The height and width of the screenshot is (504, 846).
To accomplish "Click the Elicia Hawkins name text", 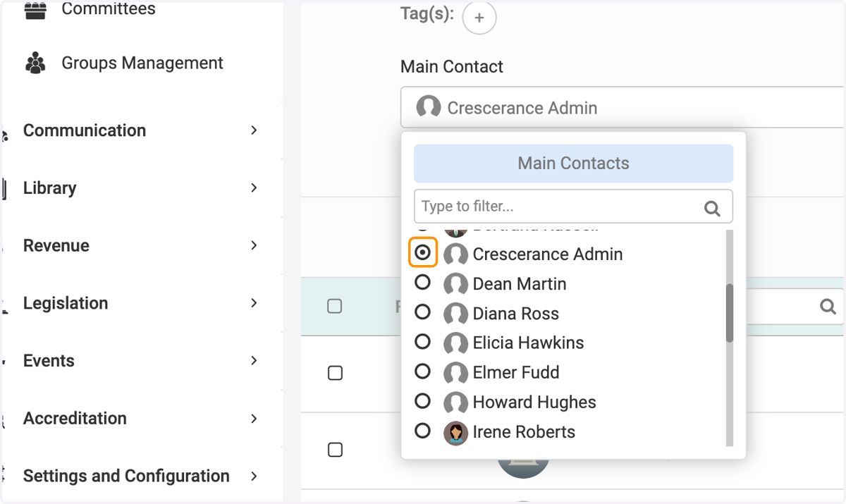I will (529, 343).
